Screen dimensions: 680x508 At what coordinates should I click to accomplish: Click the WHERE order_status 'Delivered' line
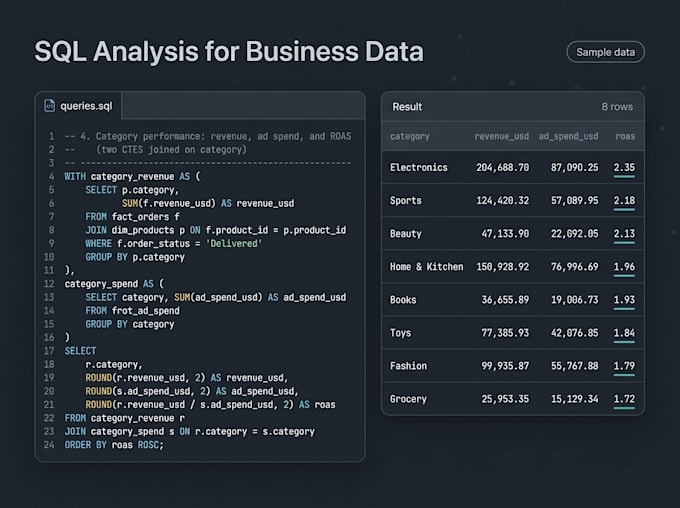[173, 243]
